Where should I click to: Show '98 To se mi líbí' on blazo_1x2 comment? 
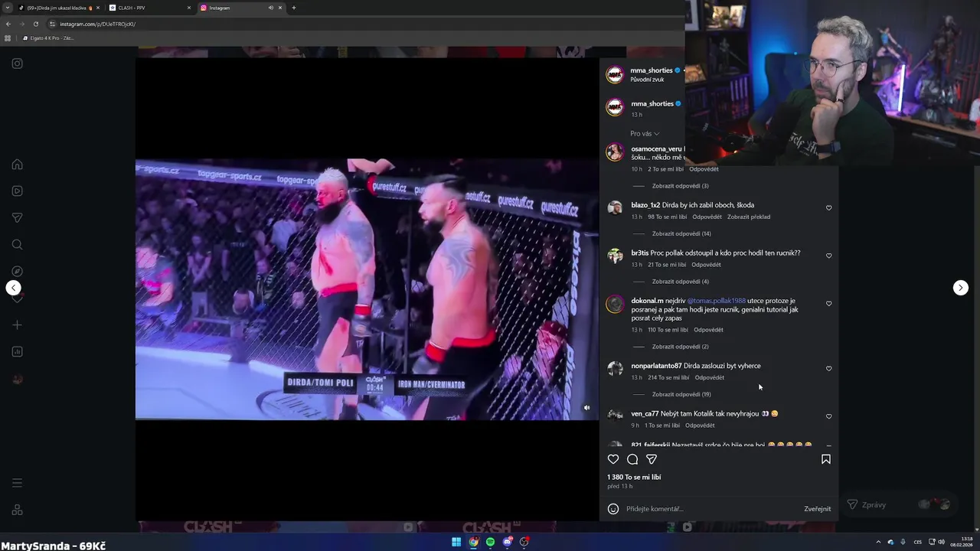(x=668, y=217)
